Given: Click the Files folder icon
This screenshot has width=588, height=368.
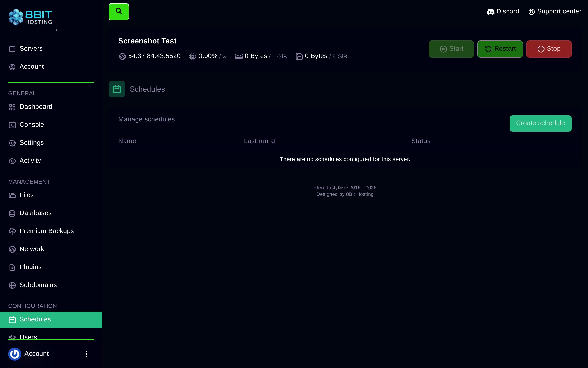Looking at the screenshot, I should click(12, 195).
